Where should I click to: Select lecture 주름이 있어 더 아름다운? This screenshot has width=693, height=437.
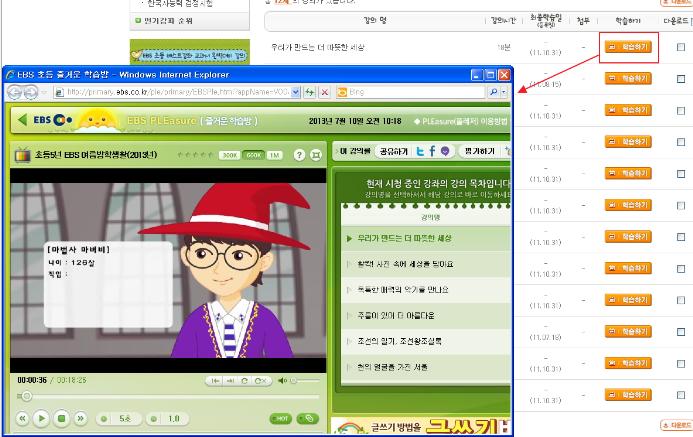426,315
